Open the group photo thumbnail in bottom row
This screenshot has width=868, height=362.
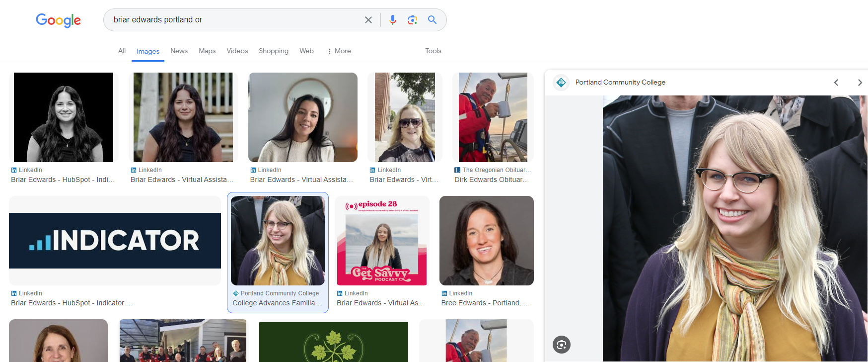(183, 341)
